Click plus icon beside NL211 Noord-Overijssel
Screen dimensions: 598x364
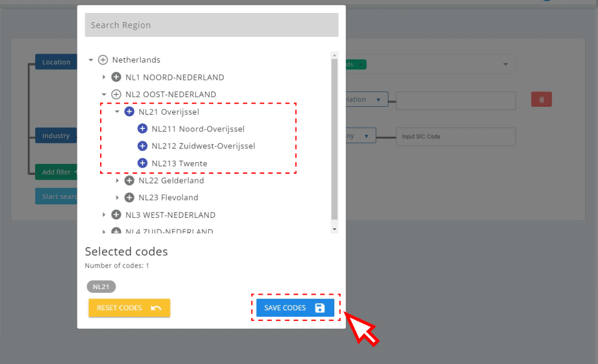point(143,129)
